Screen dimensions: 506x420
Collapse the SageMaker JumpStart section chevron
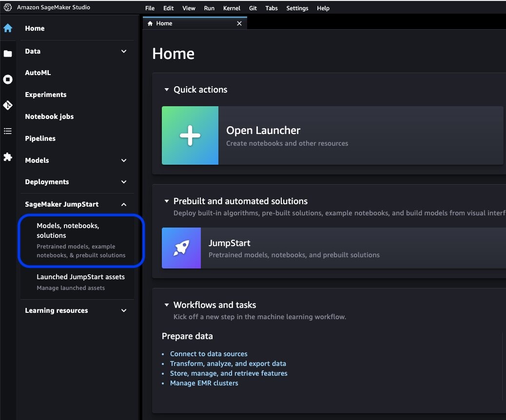(x=124, y=205)
